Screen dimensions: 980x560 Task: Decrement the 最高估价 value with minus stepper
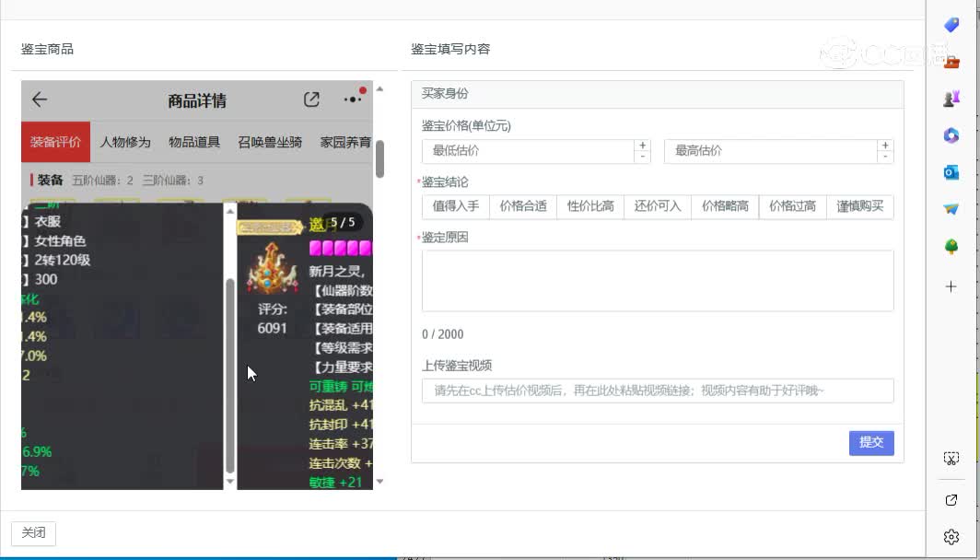(x=884, y=157)
